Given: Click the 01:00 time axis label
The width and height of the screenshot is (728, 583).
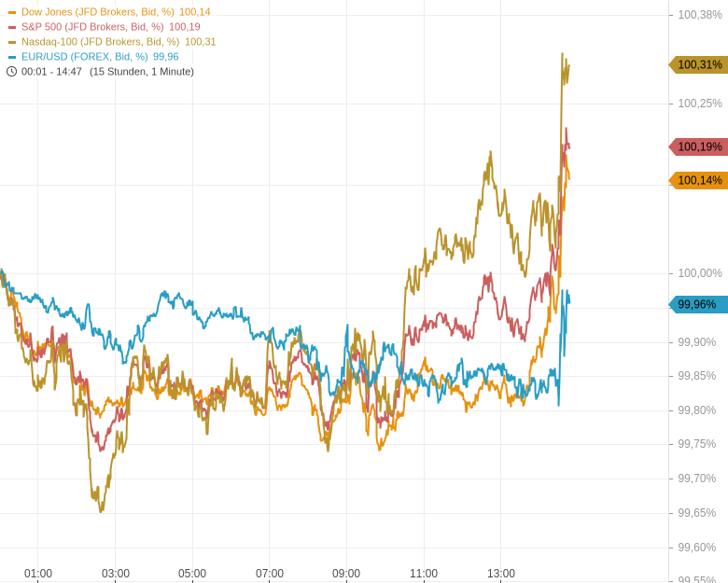Looking at the screenshot, I should tap(38, 574).
